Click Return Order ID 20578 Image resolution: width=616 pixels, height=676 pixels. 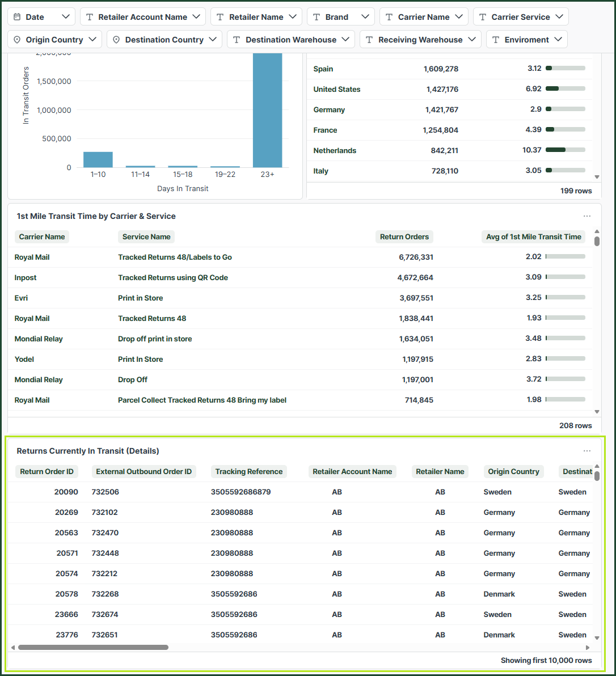coord(67,594)
